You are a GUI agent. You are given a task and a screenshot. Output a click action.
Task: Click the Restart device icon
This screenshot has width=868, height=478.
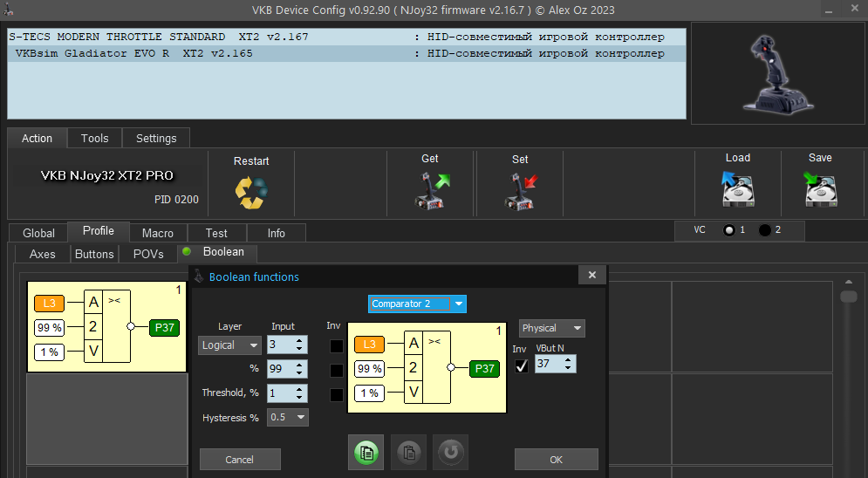(251, 192)
